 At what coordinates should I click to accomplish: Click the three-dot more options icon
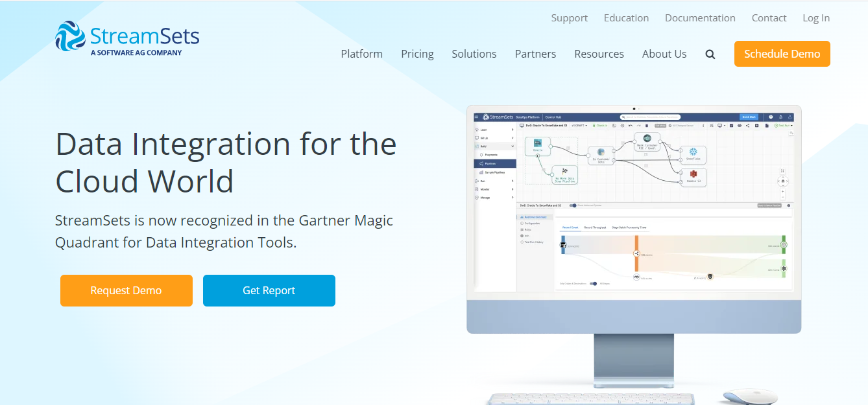pos(703,125)
